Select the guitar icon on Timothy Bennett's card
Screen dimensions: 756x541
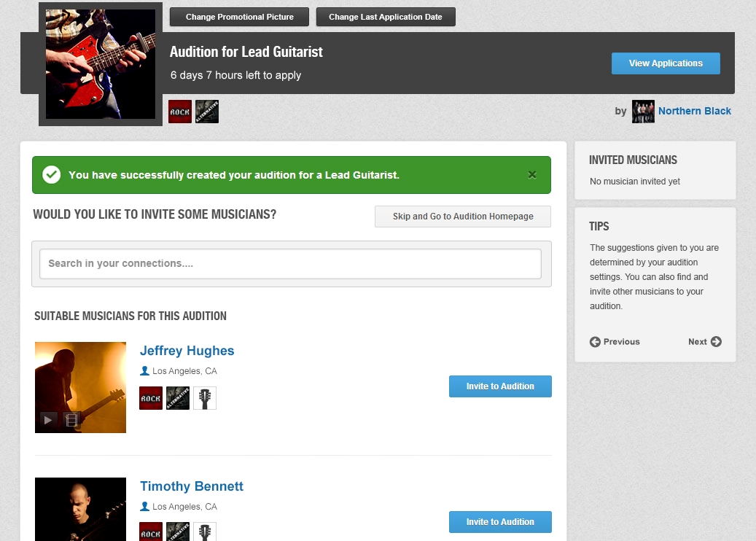[204, 532]
